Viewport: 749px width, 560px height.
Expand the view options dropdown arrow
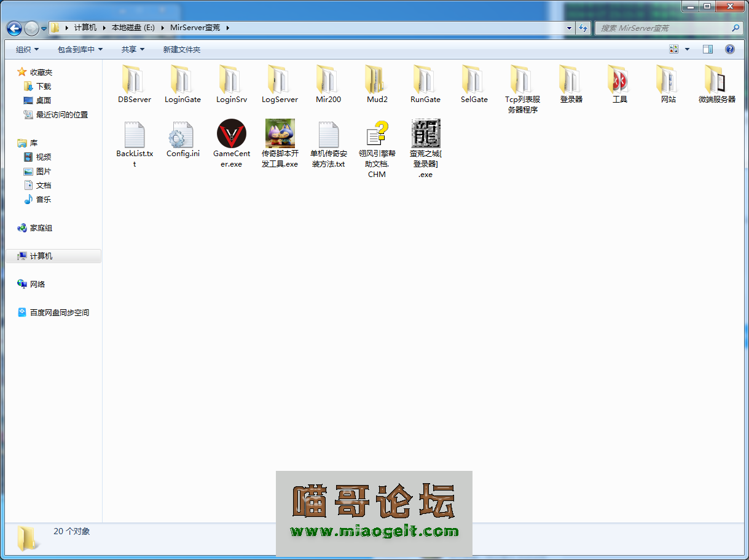point(687,49)
